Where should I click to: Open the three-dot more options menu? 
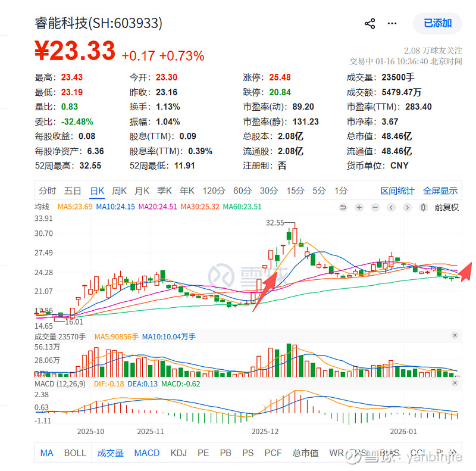392,23
